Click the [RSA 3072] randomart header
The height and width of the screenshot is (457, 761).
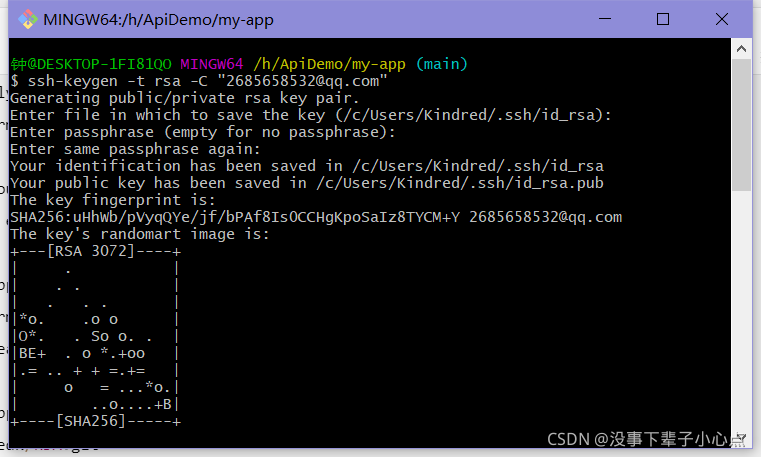(x=96, y=251)
